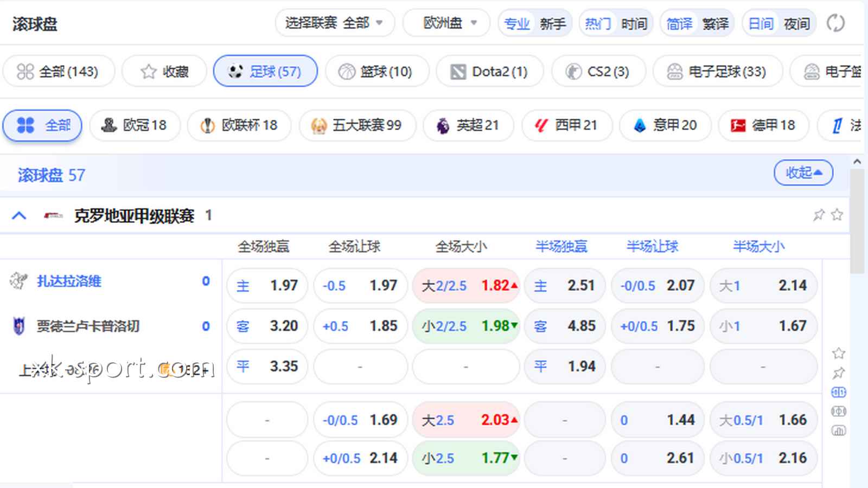The width and height of the screenshot is (868, 488).
Task: Enable 夜间 night mode
Action: 797,24
